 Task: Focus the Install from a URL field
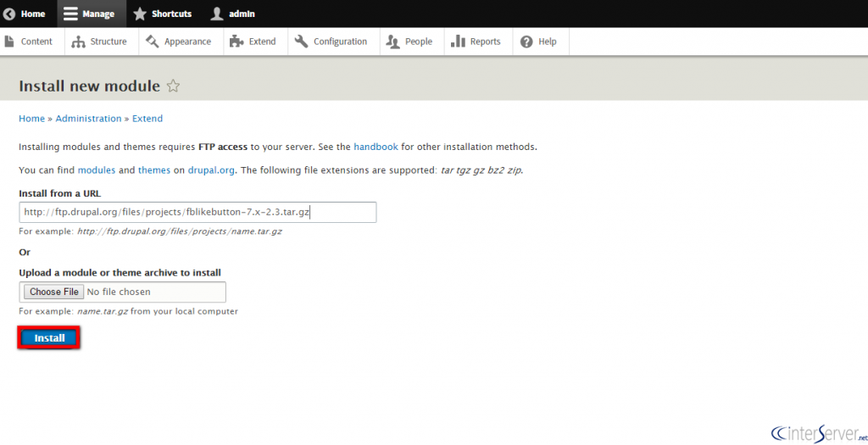[x=198, y=212]
